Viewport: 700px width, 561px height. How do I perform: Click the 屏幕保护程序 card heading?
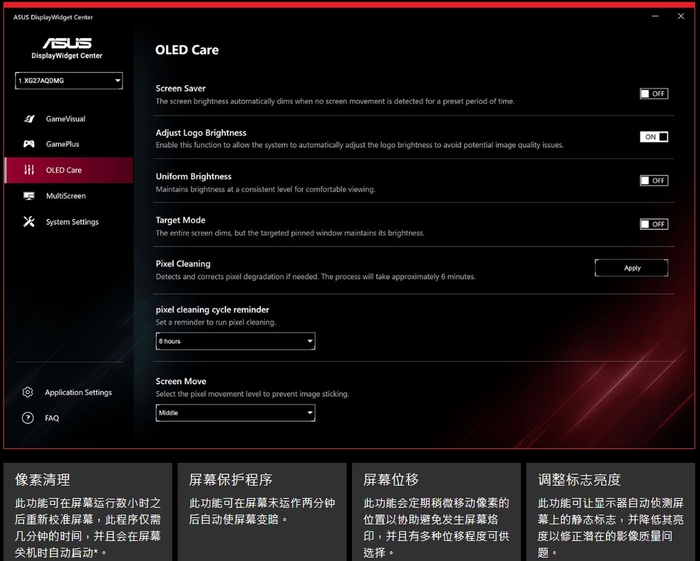click(230, 480)
